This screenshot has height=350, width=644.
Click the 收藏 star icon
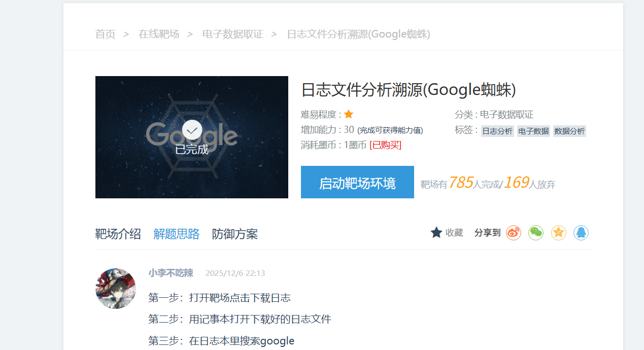pyautogui.click(x=436, y=232)
